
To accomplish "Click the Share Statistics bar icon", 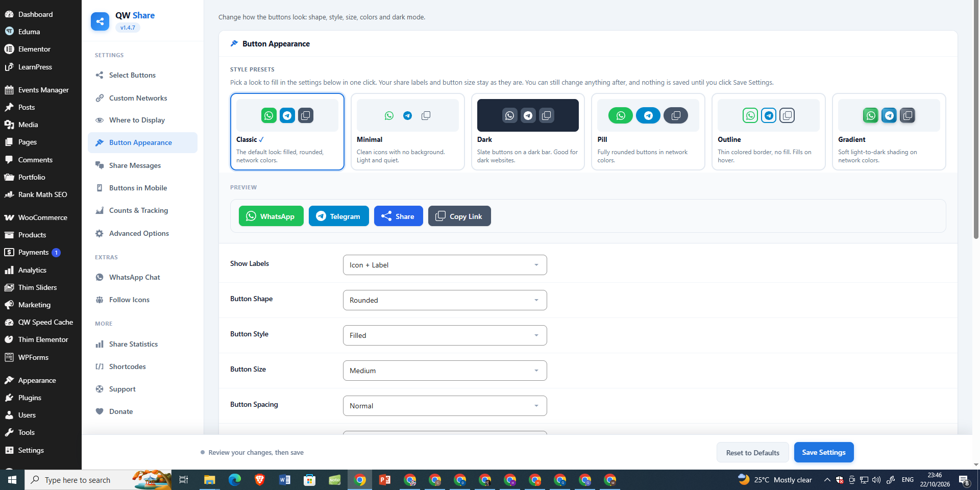I will (x=100, y=344).
